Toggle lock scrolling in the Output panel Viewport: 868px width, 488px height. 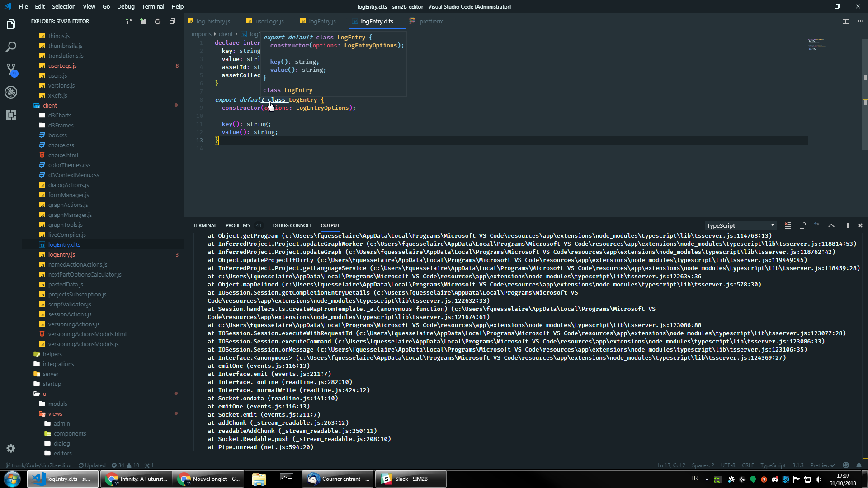coord(802,225)
